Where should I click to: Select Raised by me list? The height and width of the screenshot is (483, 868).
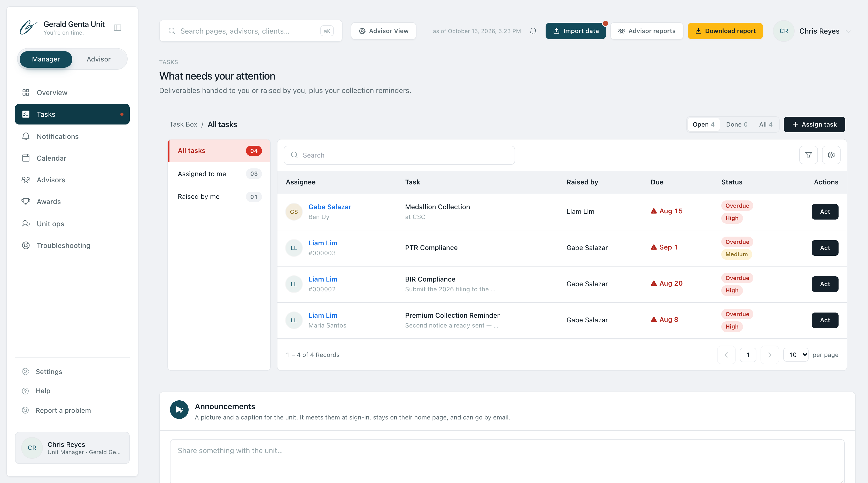point(219,197)
